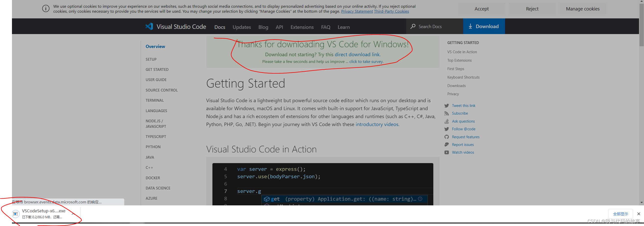Open the VSCodeSetup download options chevron

pyautogui.click(x=73, y=214)
